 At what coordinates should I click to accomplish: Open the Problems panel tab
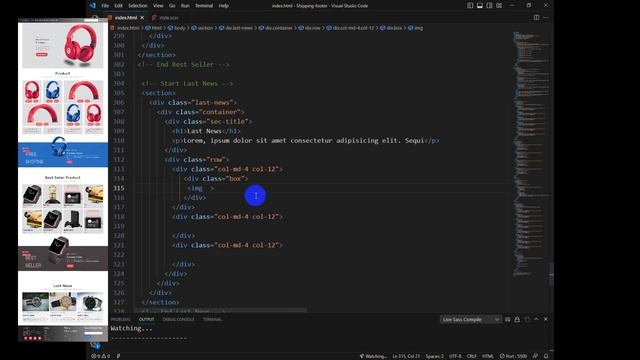pos(120,319)
